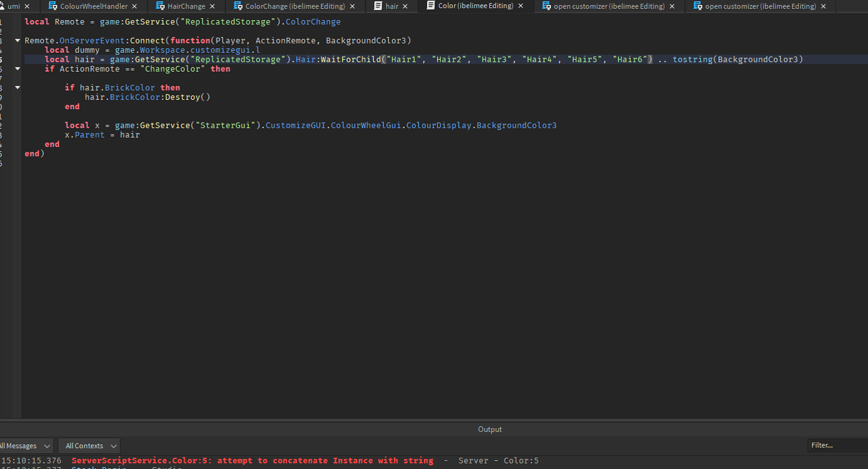This screenshot has width=868, height=469.
Task: Open the All Messages dropdown
Action: (26, 446)
